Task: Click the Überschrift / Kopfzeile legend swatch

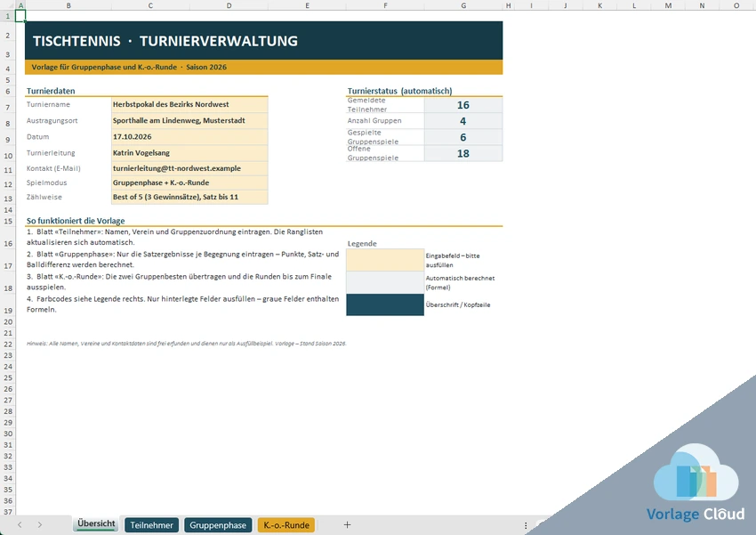Action: (x=385, y=304)
